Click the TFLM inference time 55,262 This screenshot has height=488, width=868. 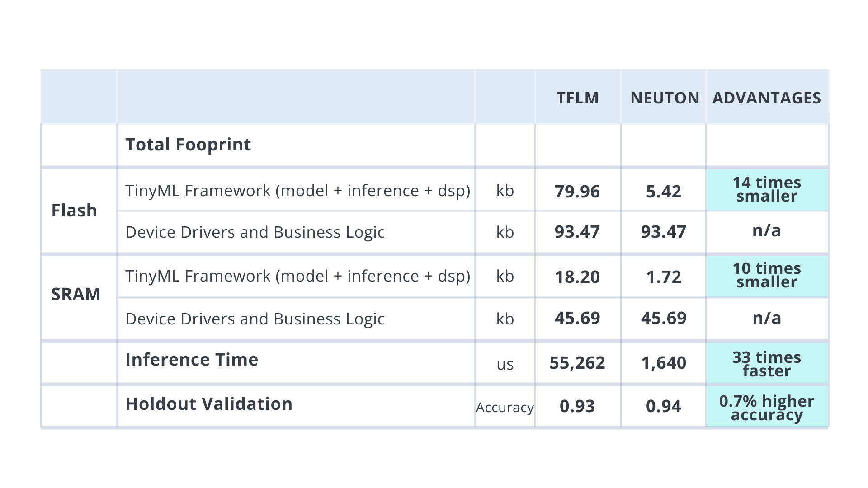(577, 363)
